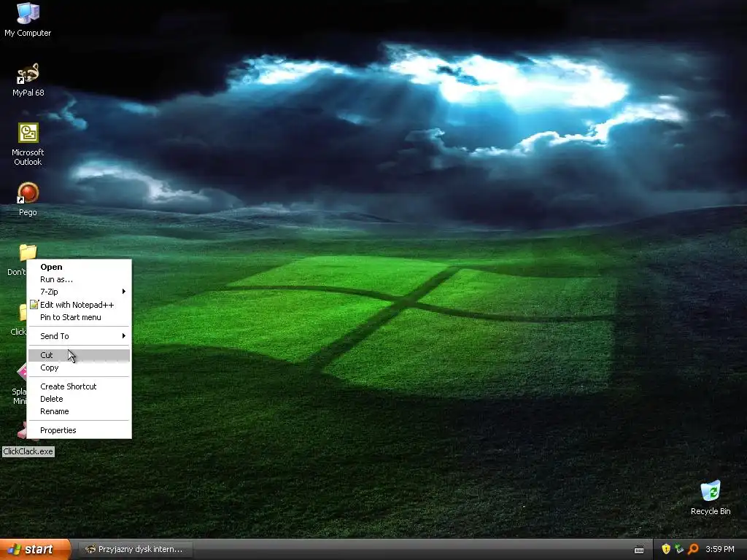Open the orange magnifier tray icon
747x560 pixels.
(x=693, y=549)
